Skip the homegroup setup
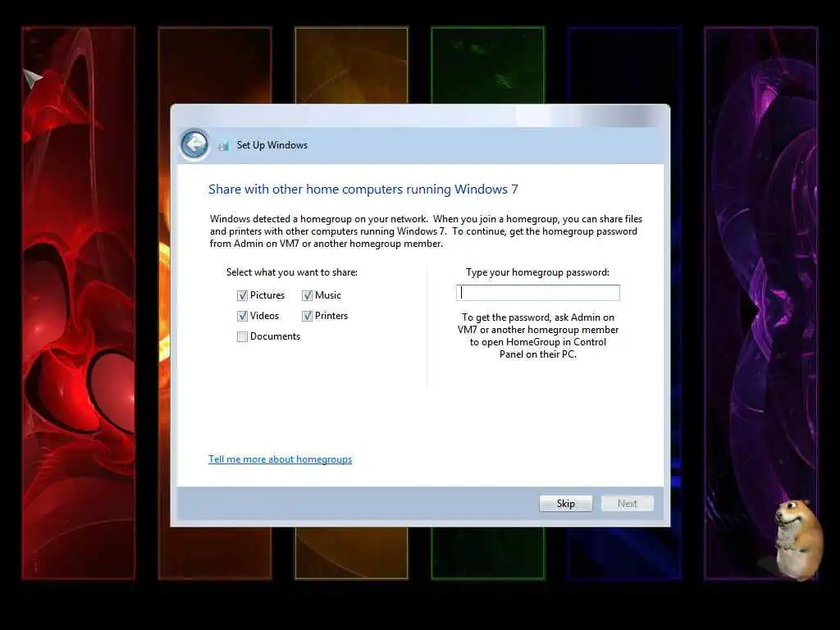The height and width of the screenshot is (630, 840). [566, 504]
